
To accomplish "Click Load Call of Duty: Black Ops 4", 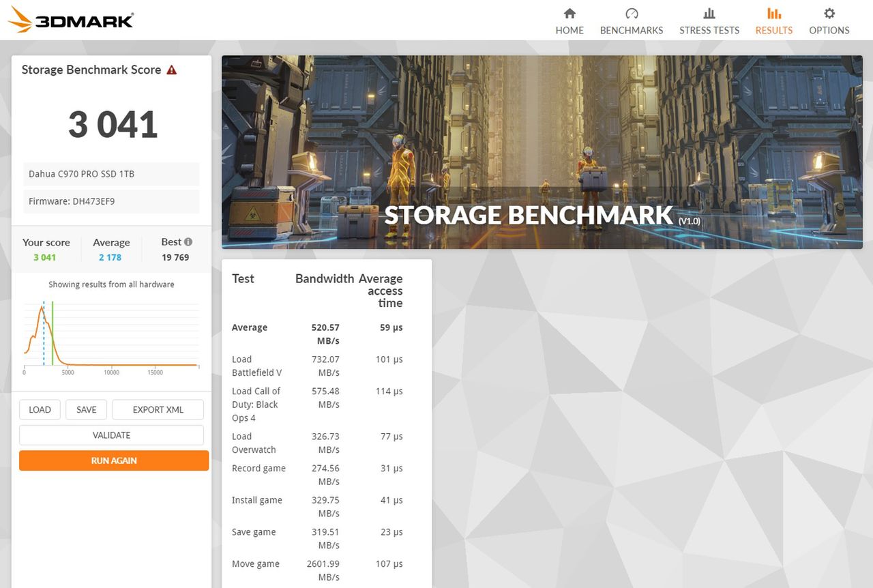I will (256, 405).
